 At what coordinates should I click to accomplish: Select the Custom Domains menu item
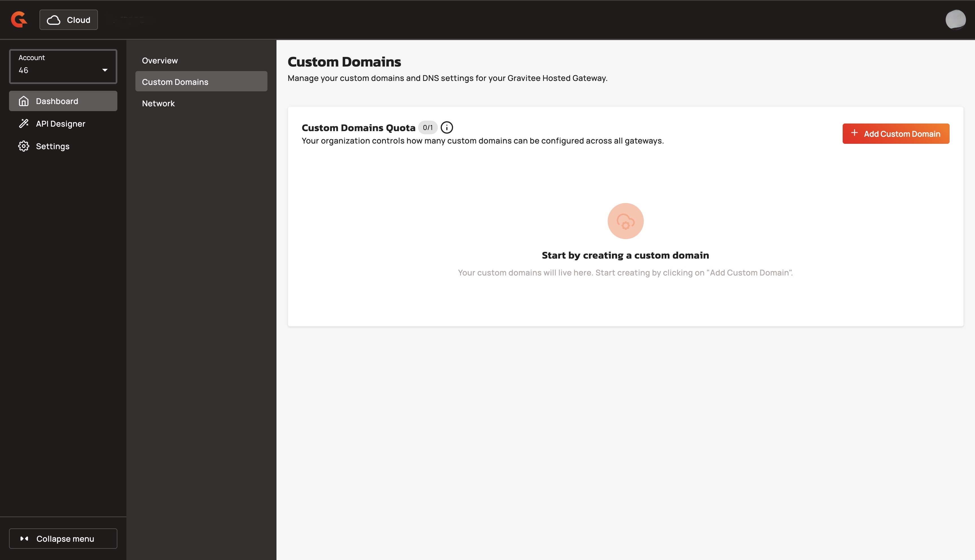click(x=175, y=82)
